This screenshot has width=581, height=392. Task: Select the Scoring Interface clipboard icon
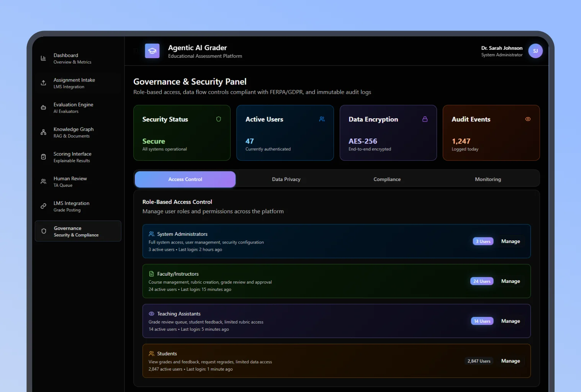44,157
